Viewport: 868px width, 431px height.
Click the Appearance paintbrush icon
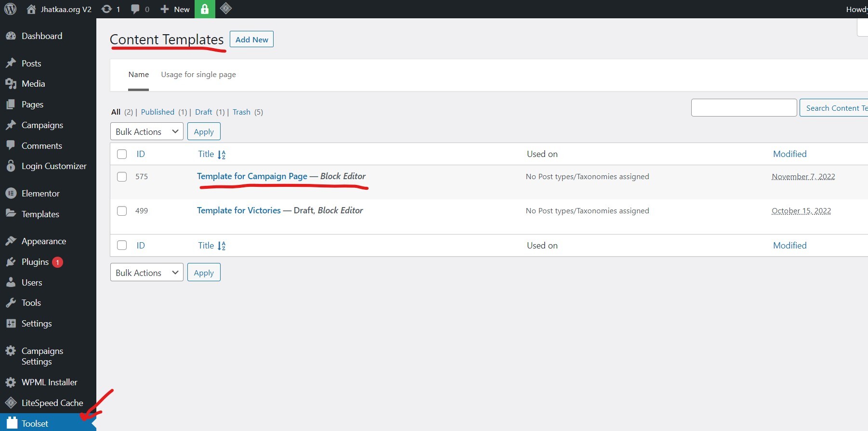pos(11,241)
